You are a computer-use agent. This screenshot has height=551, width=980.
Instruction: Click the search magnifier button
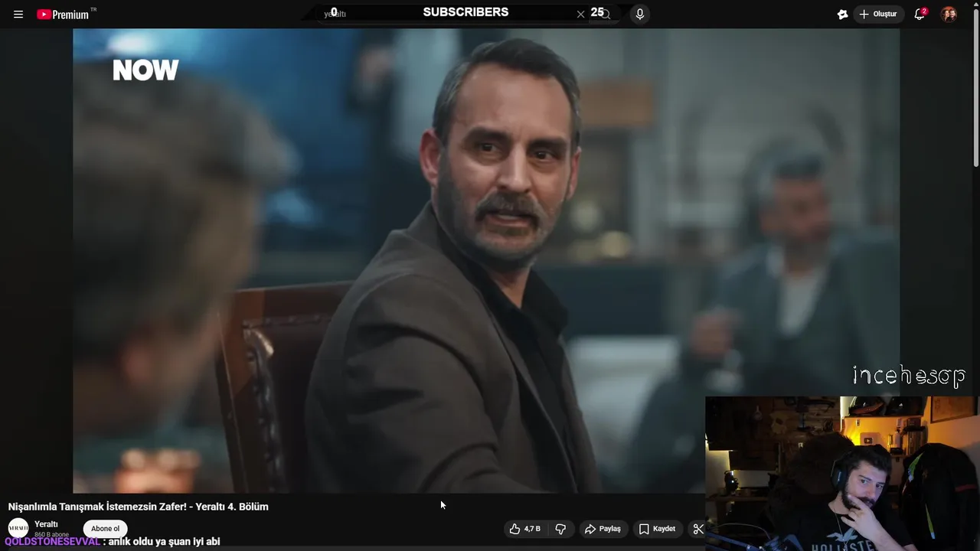pos(605,14)
